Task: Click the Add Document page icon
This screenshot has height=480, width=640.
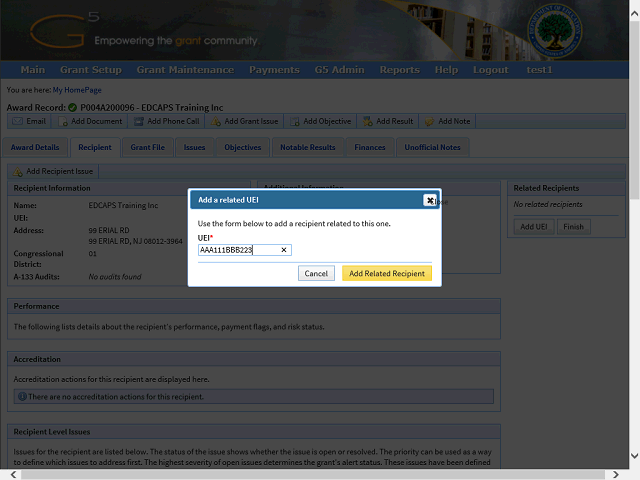Action: coord(63,121)
